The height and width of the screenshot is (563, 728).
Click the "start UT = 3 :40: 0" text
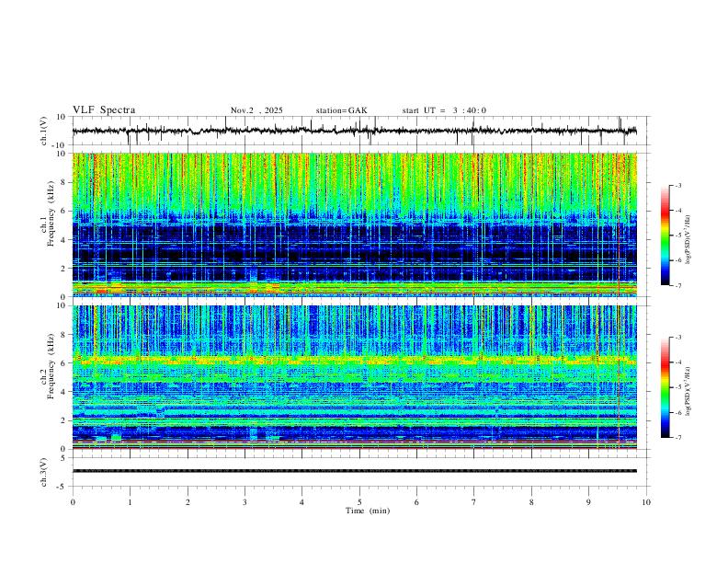pyautogui.click(x=444, y=110)
